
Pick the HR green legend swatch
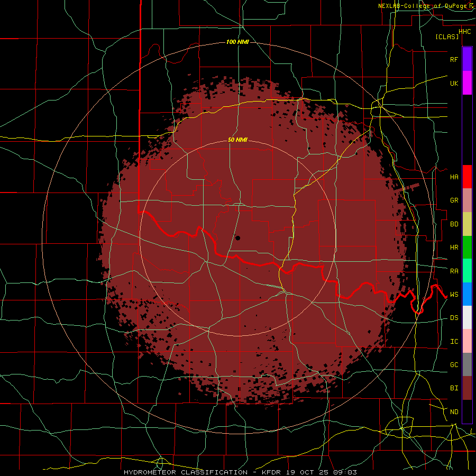point(467,248)
